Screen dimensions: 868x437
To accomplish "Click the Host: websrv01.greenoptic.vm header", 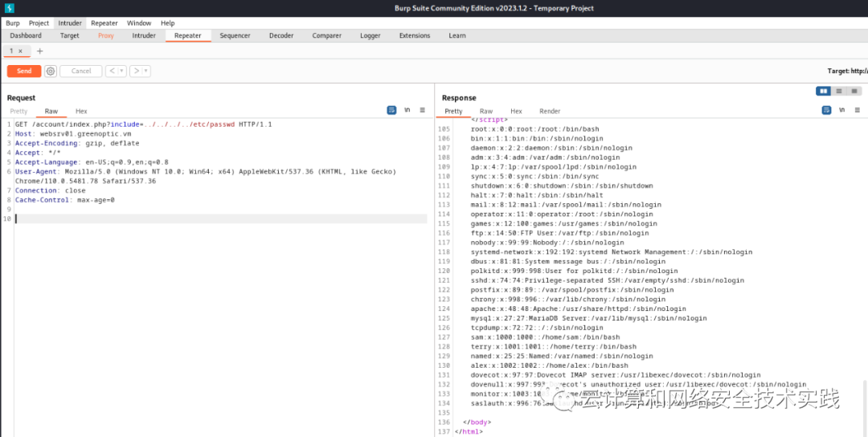I will [x=73, y=134].
